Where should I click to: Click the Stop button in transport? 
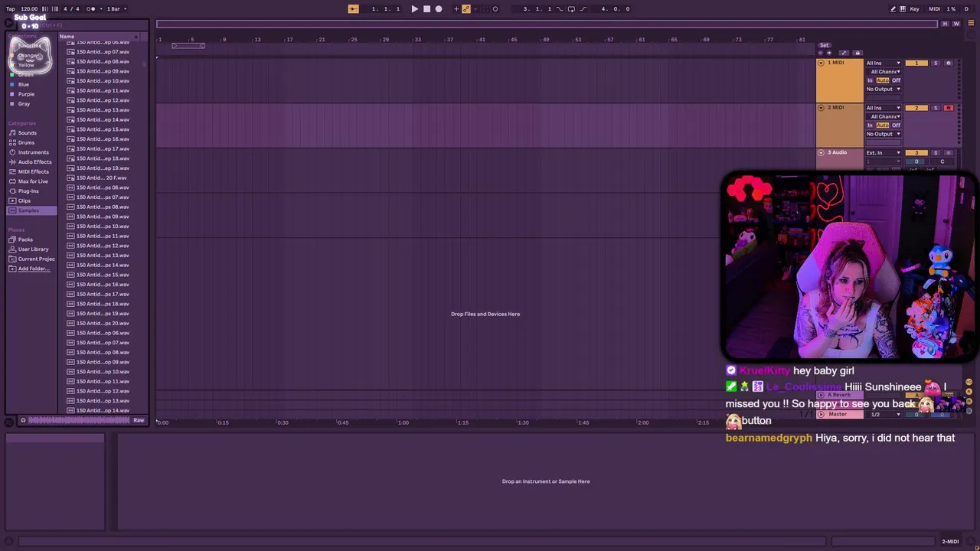[426, 9]
